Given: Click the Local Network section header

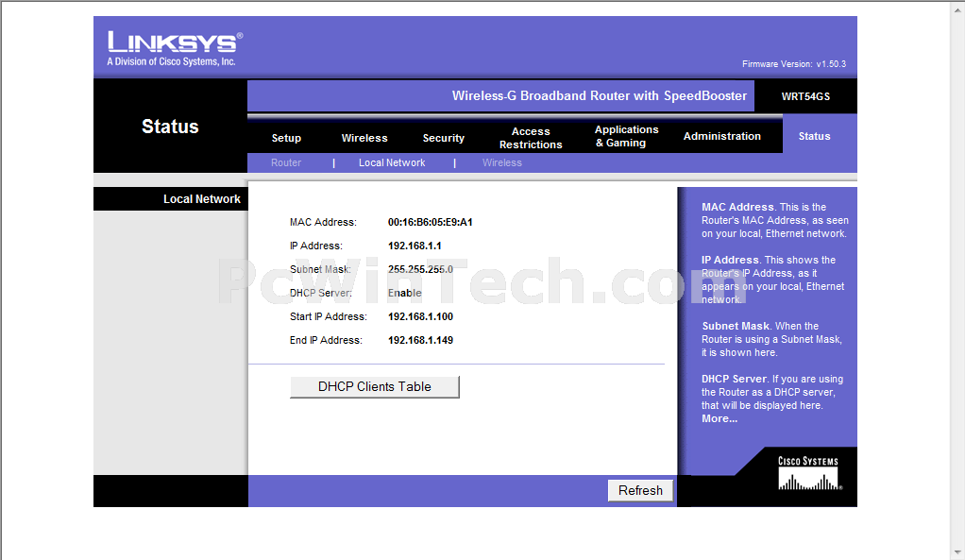Looking at the screenshot, I should 202,198.
